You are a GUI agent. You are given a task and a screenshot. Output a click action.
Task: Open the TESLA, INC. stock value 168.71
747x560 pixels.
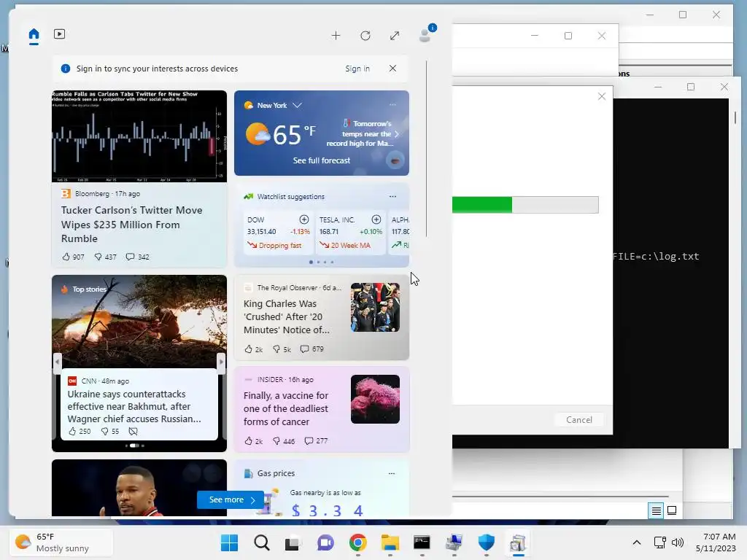pos(329,231)
